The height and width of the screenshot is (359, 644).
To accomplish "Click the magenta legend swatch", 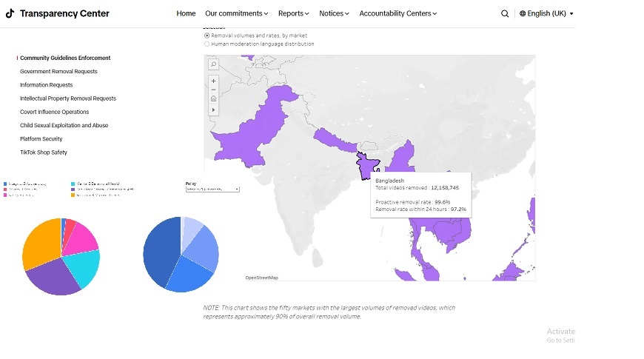I will pyautogui.click(x=5, y=195).
